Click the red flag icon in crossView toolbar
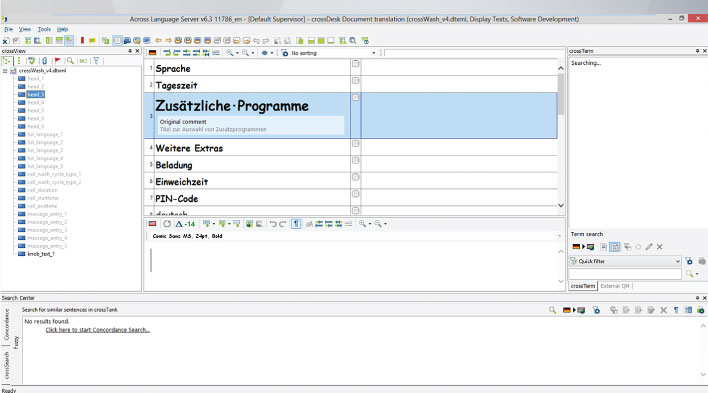 pyautogui.click(x=57, y=61)
